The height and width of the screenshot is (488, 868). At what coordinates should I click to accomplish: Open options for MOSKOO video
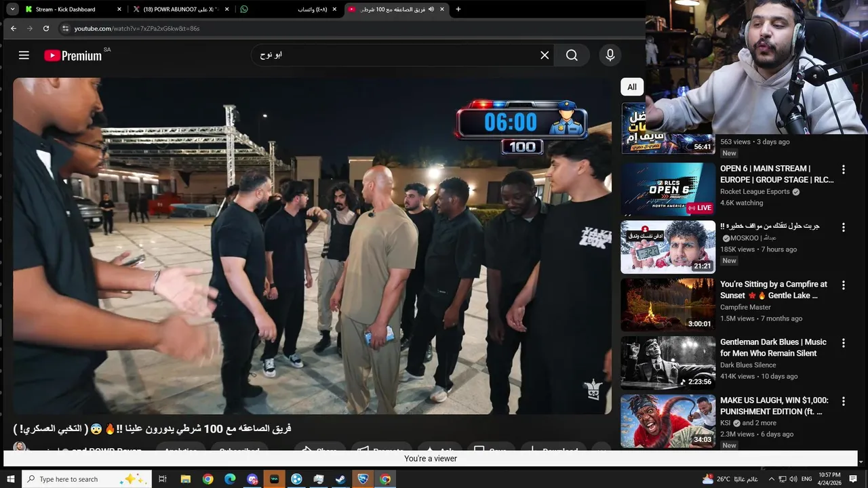point(844,227)
